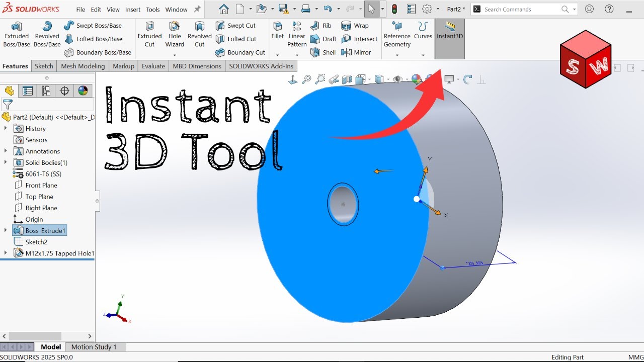
Task: Pin the menu bar with the pushpin
Action: [197, 9]
